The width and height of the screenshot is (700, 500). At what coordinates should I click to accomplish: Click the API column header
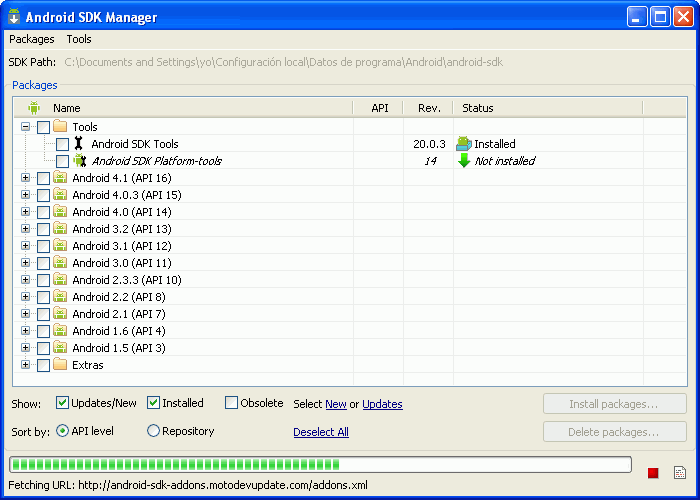(x=379, y=108)
